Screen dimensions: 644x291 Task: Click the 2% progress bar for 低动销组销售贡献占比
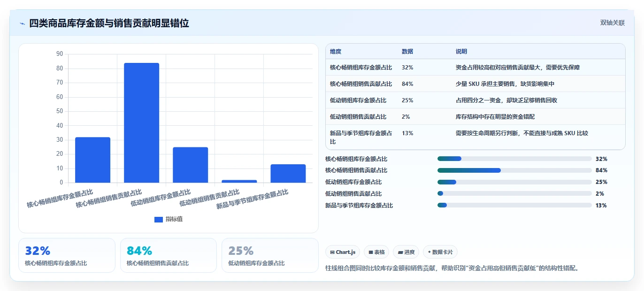click(514, 193)
